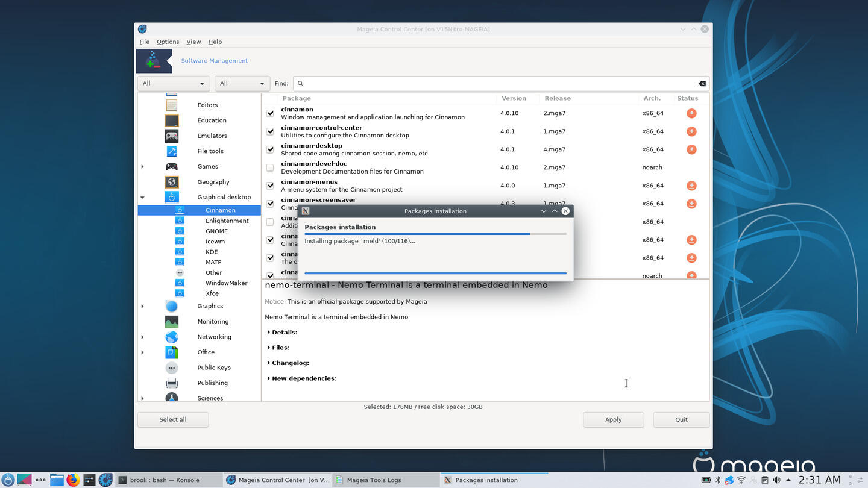Sort package list by Version column
The width and height of the screenshot is (868, 488).
click(514, 98)
